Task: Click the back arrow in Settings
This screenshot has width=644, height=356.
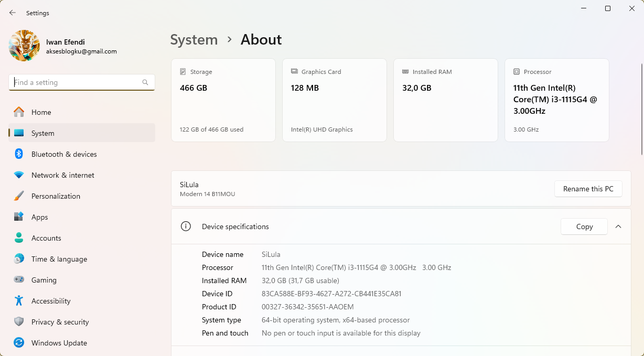Action: [x=13, y=13]
